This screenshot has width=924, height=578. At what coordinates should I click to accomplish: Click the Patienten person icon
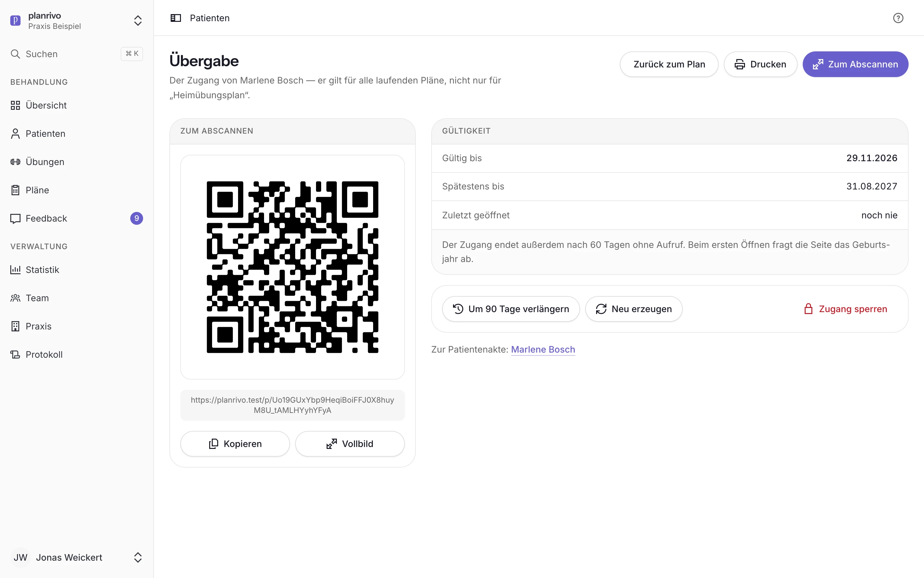15,133
